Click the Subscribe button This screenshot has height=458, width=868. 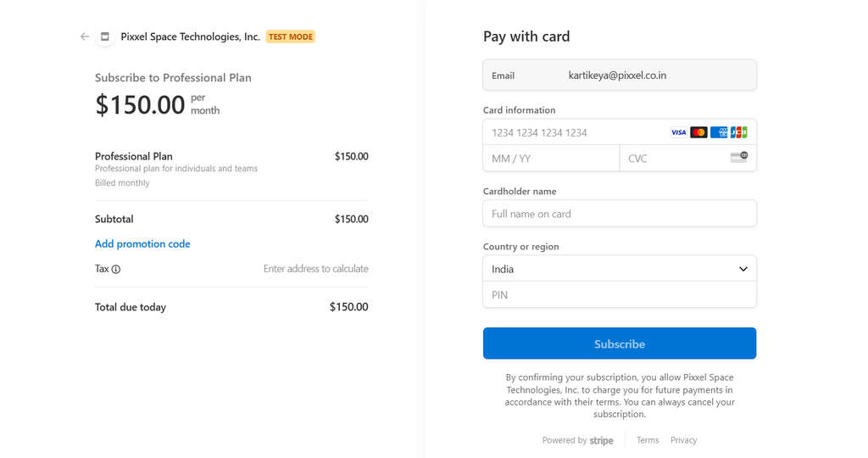(620, 343)
